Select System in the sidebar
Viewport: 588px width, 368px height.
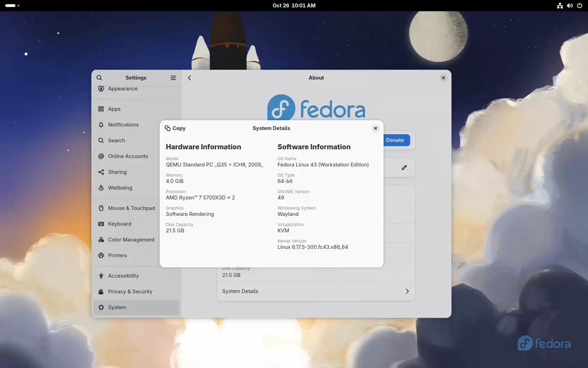[101, 307]
